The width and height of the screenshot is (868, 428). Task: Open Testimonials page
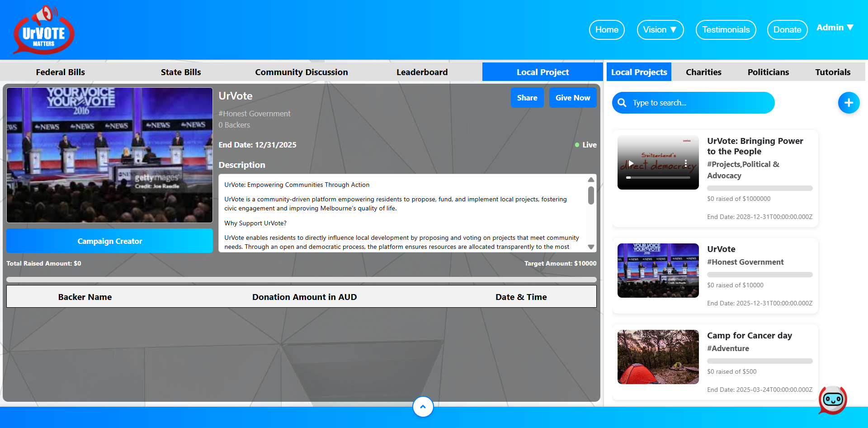726,30
